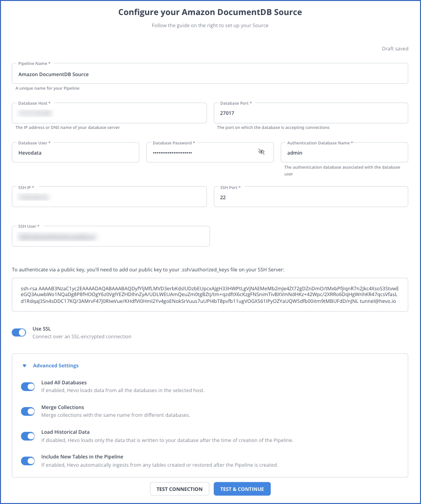Click 'To authenticate via a public key' instruction
The height and width of the screenshot is (504, 421).
148,269
